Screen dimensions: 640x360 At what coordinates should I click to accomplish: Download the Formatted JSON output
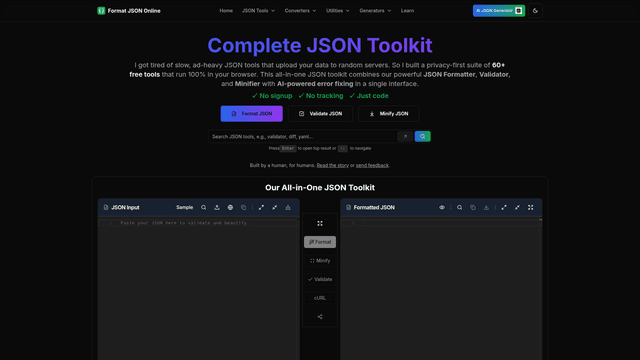pyautogui.click(x=486, y=207)
